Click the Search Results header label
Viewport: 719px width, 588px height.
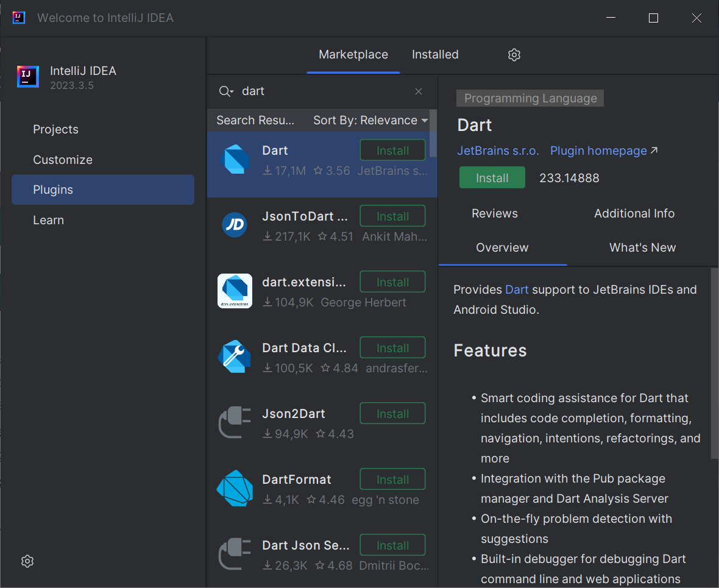255,120
